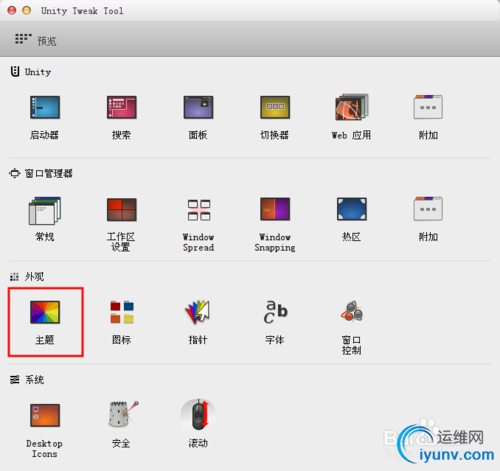500x471 pixels.
Task: Open the 字体 fonts settings
Action: pyautogui.click(x=275, y=322)
